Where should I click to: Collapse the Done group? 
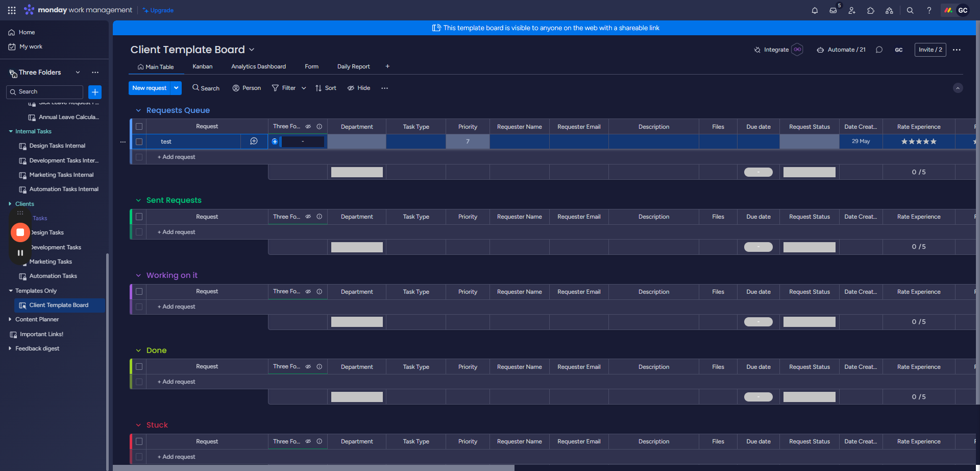tap(138, 350)
